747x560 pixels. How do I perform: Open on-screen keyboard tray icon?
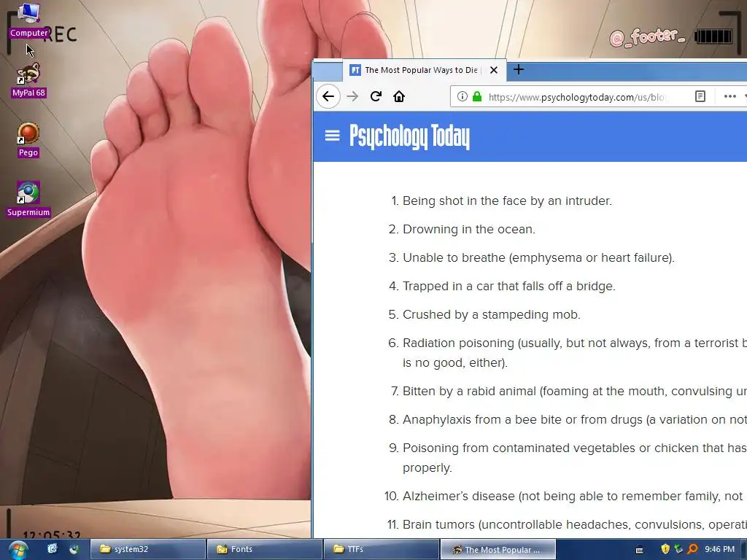pyautogui.click(x=639, y=550)
